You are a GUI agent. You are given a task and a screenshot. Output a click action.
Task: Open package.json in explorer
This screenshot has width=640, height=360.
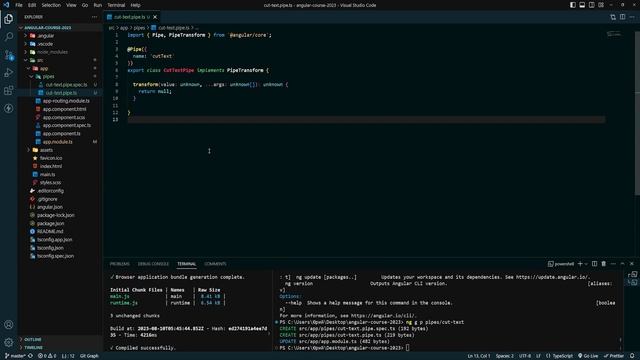51,224
